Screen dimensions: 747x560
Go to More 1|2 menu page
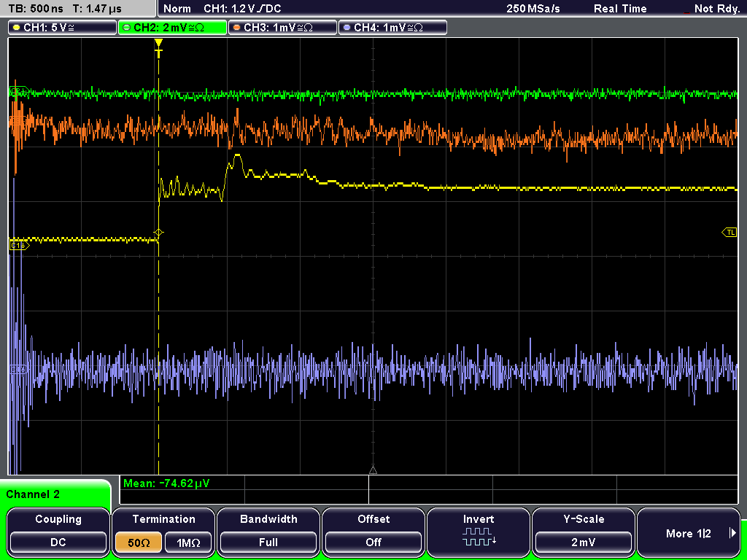click(x=689, y=531)
